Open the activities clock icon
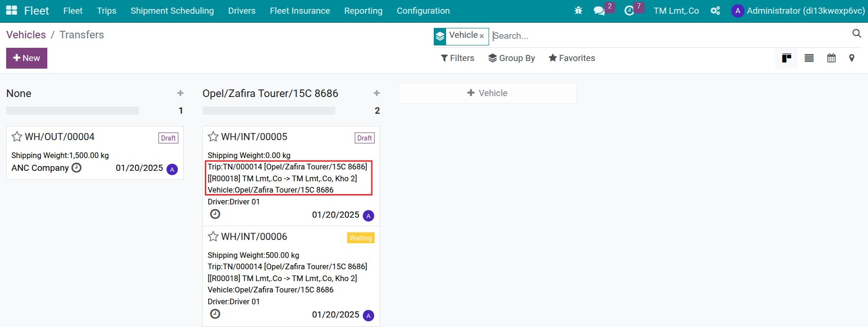The width and height of the screenshot is (868, 327). pyautogui.click(x=629, y=10)
